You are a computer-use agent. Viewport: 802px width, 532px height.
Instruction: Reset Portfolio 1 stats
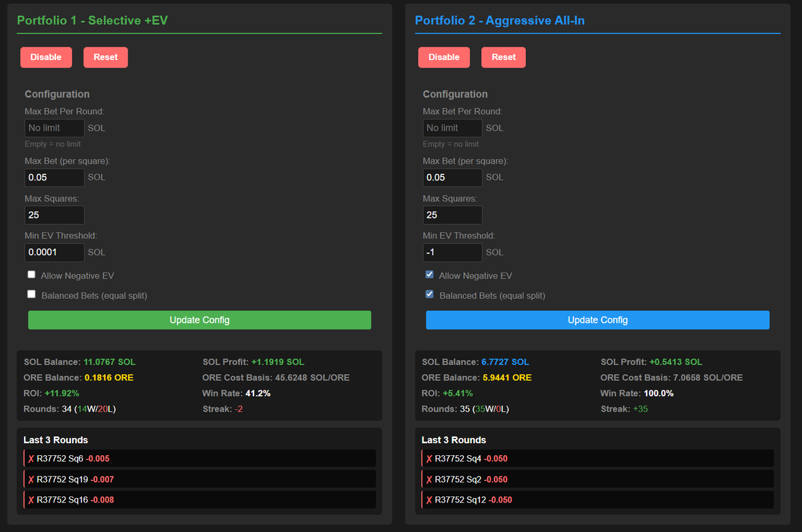pyautogui.click(x=105, y=57)
